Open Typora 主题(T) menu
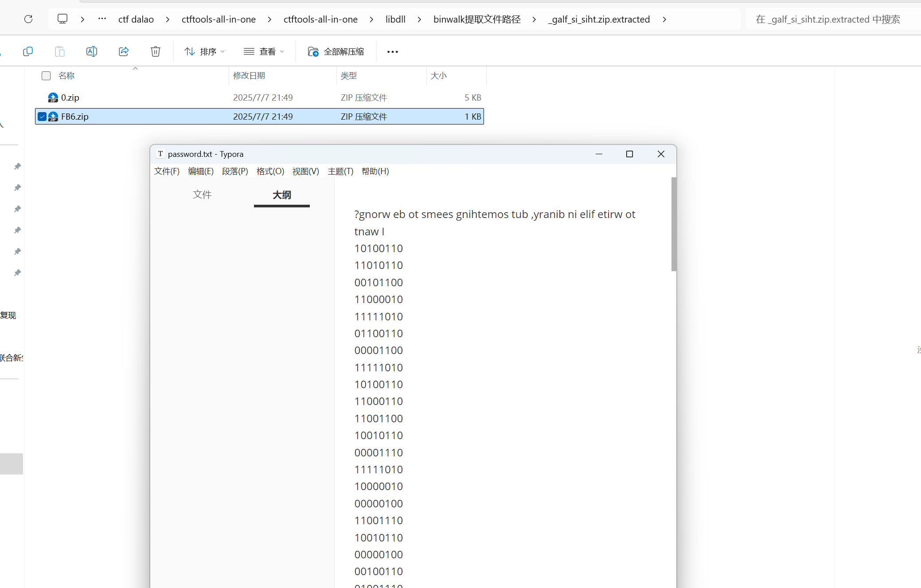The width and height of the screenshot is (921, 588). coord(340,171)
